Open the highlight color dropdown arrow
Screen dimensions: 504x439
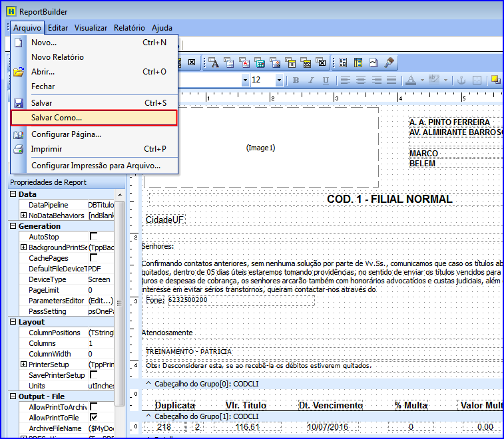pos(445,80)
